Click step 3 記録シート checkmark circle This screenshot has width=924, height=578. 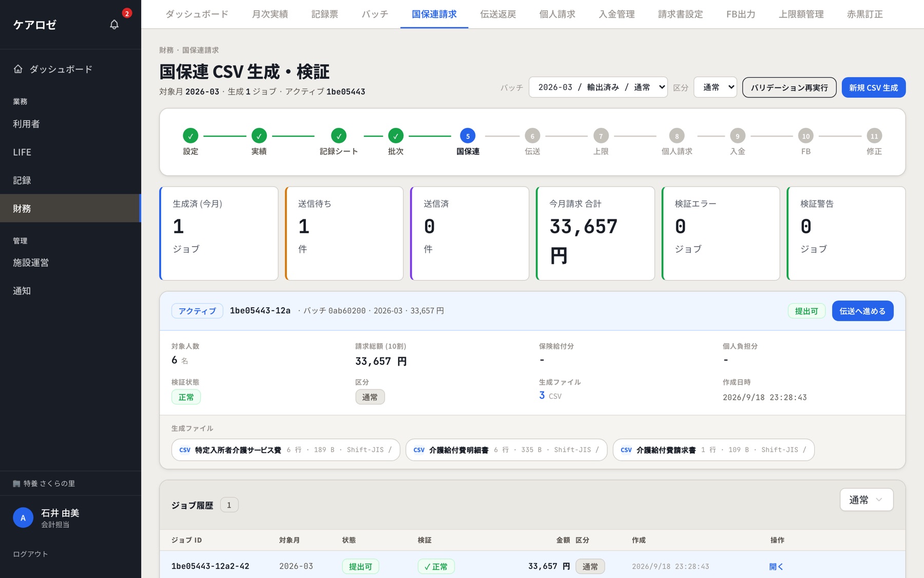pos(339,136)
